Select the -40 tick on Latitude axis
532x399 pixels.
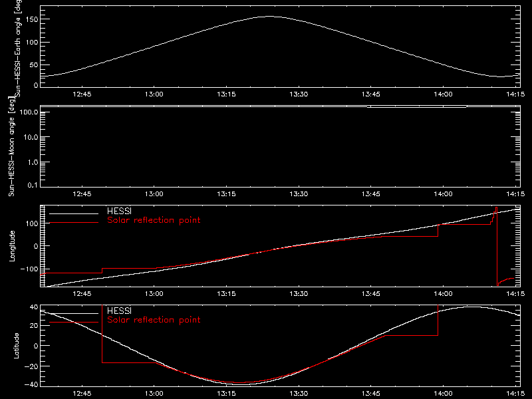[31, 385]
